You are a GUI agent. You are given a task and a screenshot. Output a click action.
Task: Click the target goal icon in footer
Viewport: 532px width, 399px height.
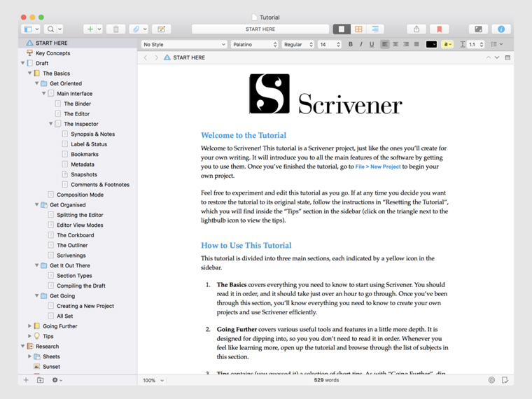(491, 380)
